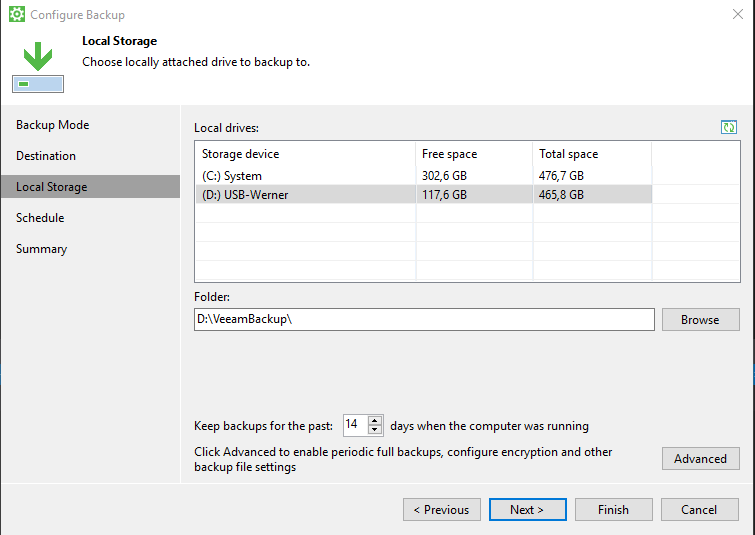Select the Local Storage step

(x=52, y=187)
